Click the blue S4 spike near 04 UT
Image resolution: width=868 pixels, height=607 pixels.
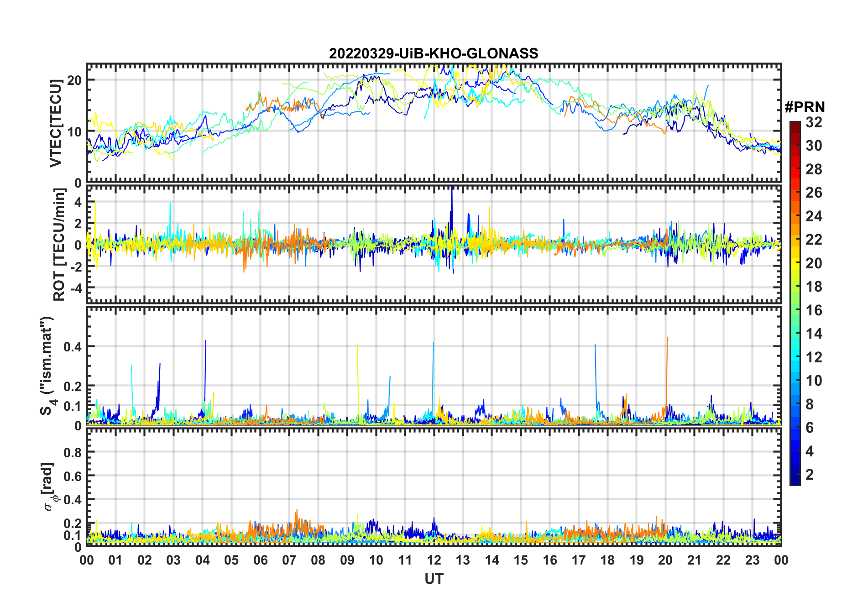[x=205, y=372]
